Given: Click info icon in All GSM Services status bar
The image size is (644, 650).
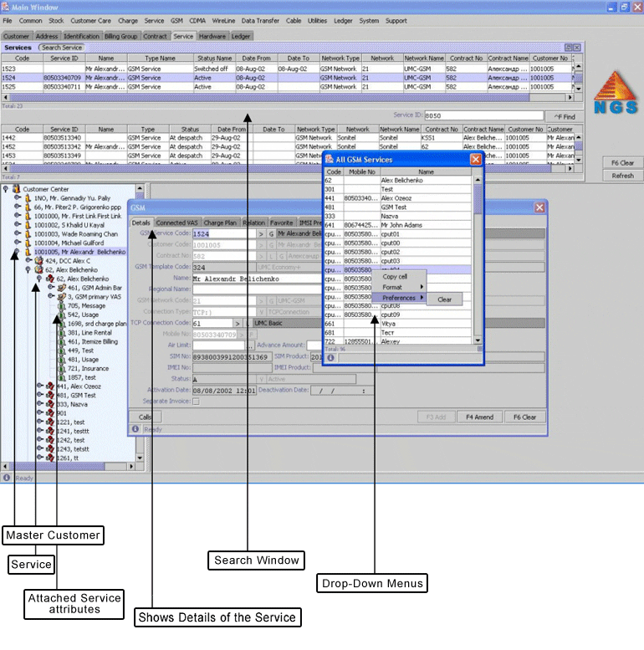Looking at the screenshot, I should 330,358.
